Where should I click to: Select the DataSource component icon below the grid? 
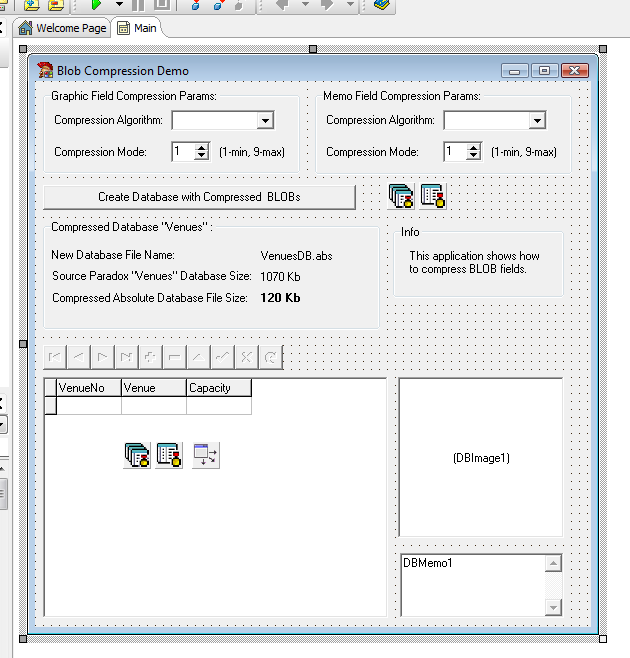pos(205,456)
